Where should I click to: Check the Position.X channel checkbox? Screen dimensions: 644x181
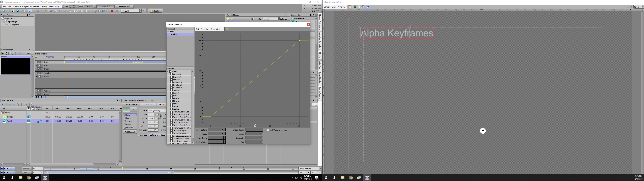[172, 74]
